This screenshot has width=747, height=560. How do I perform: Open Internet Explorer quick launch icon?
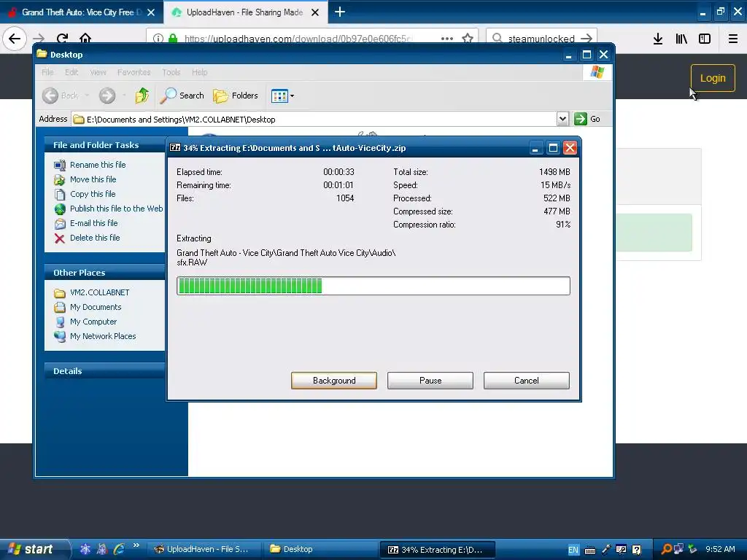click(x=119, y=549)
